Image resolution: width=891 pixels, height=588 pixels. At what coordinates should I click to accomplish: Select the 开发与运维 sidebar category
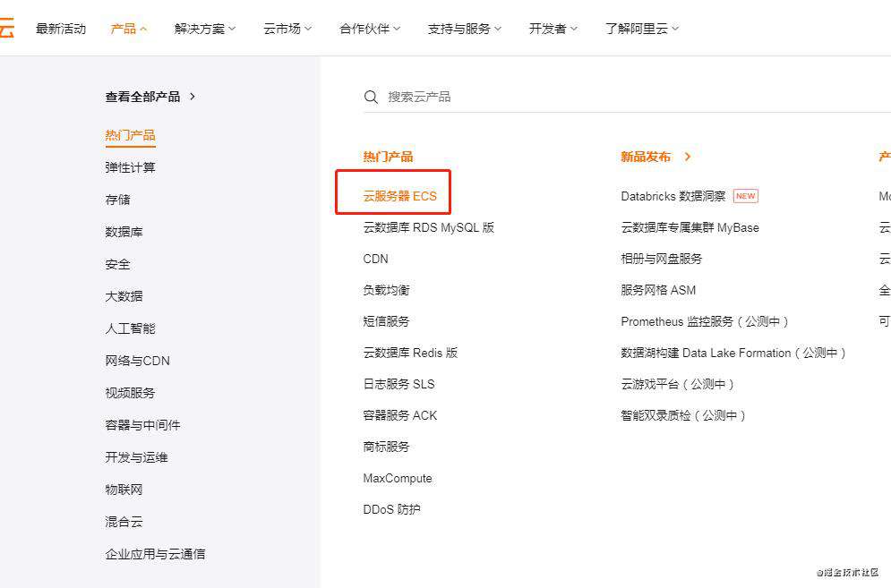tap(136, 457)
